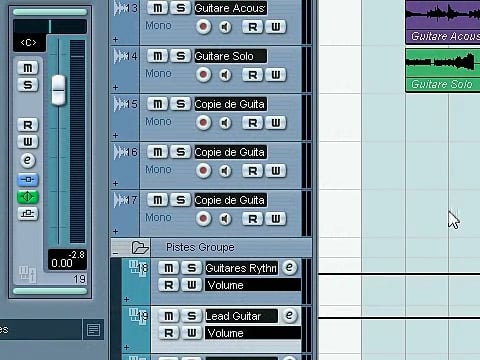Screen dimensions: 480x360
Task: Click group icon at channel strip bottom
Action: click(27, 274)
